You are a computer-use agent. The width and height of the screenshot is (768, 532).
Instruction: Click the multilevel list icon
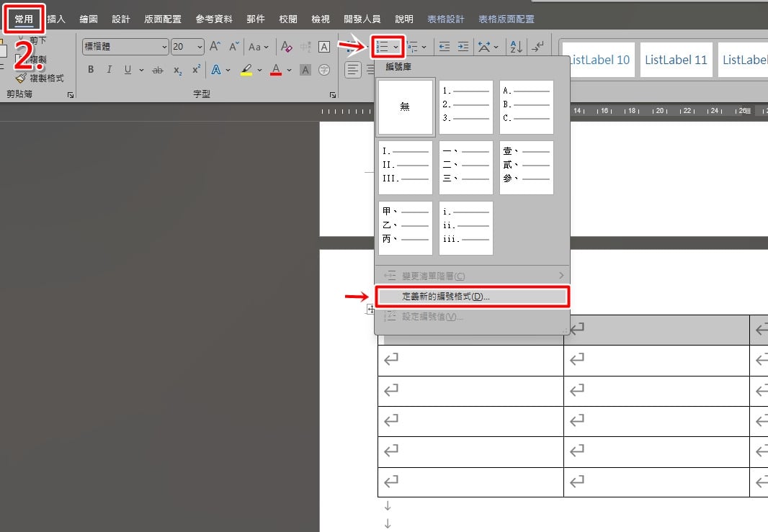(413, 47)
